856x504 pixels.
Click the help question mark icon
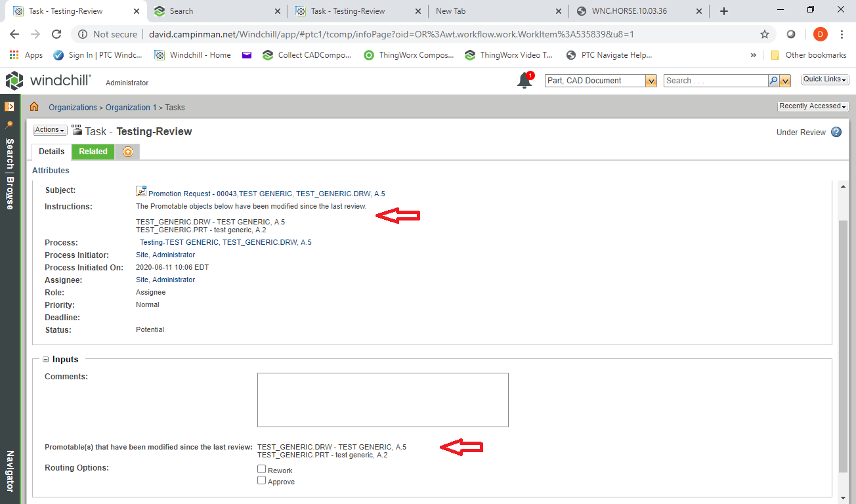[x=836, y=132]
